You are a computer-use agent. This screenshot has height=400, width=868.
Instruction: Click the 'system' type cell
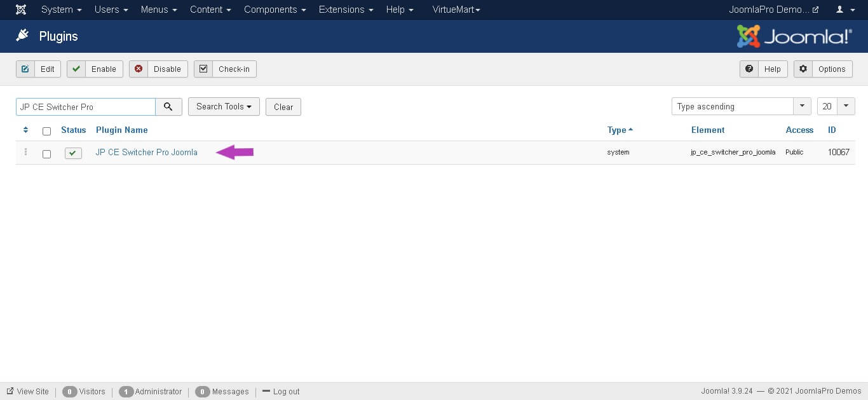pyautogui.click(x=618, y=153)
